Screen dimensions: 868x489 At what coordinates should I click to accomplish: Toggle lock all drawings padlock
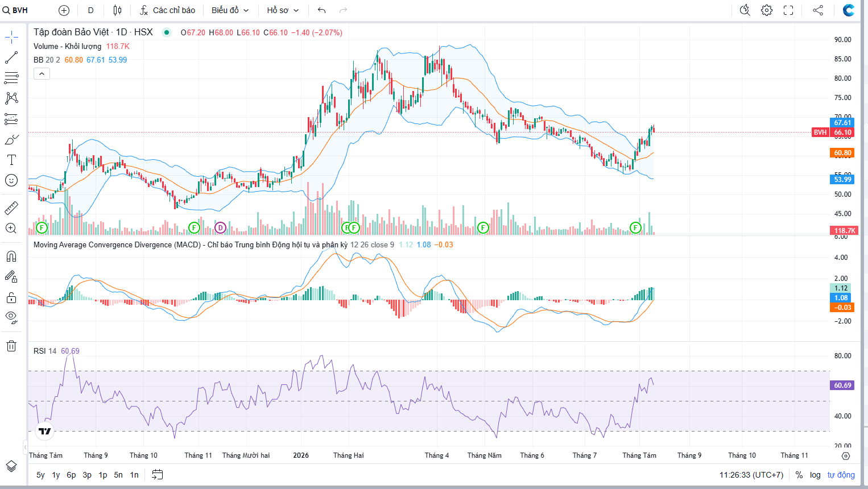pos(11,297)
